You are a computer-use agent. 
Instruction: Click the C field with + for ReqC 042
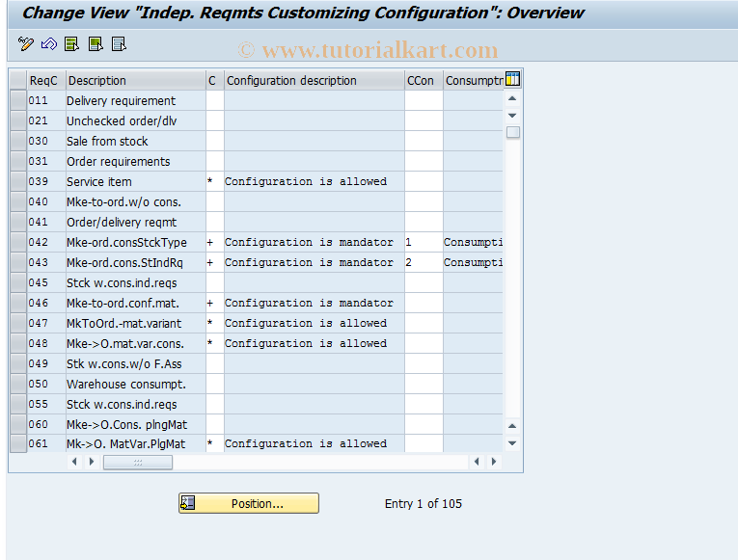pyautogui.click(x=215, y=242)
